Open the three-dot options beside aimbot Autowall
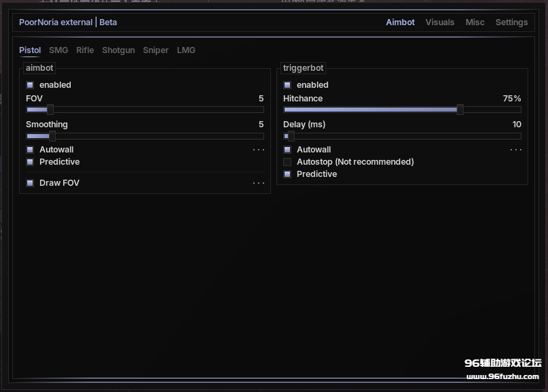548x392 pixels. point(259,150)
